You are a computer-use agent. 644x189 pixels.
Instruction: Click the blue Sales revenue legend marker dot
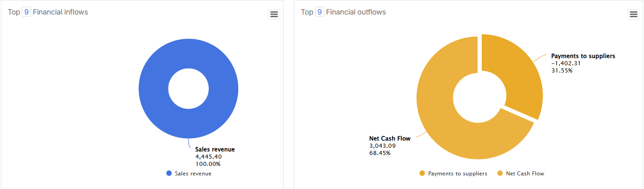point(169,174)
